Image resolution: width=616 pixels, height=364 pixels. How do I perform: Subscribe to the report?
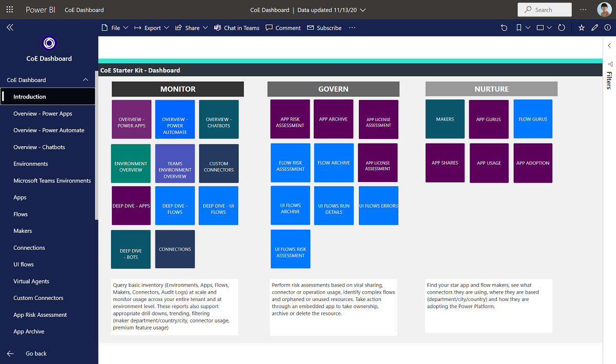pyautogui.click(x=324, y=28)
